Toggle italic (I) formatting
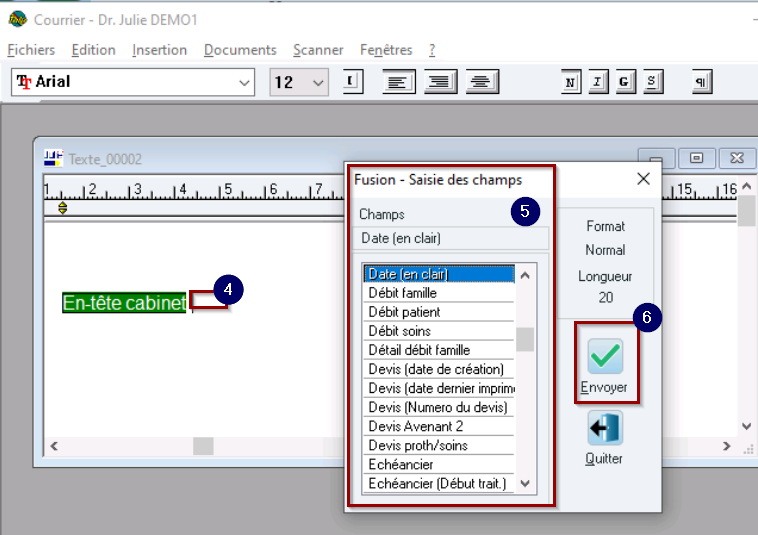 click(x=598, y=82)
